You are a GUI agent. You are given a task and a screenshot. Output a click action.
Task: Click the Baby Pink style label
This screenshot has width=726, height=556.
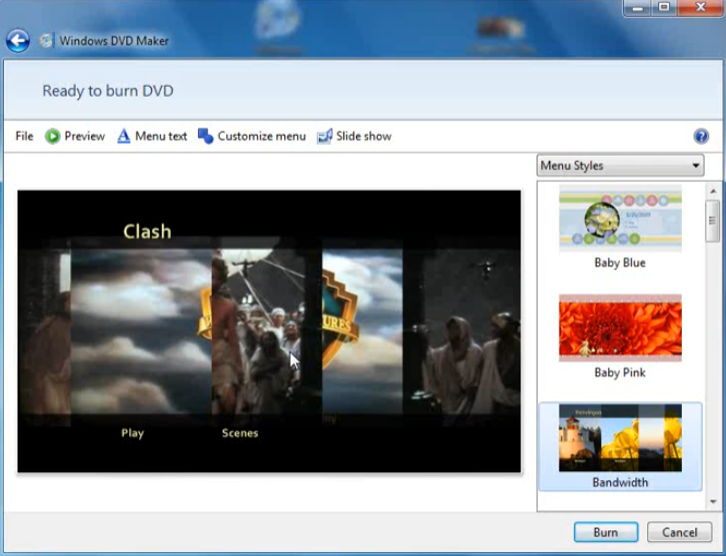(620, 372)
